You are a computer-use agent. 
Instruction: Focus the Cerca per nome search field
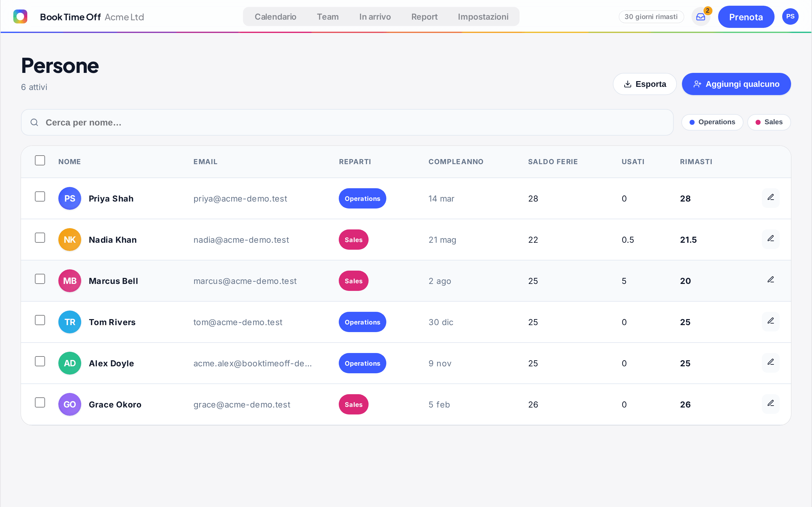click(x=347, y=123)
